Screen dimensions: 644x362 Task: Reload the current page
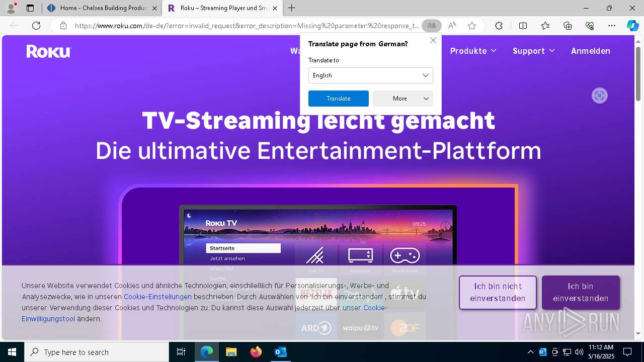coord(36,26)
